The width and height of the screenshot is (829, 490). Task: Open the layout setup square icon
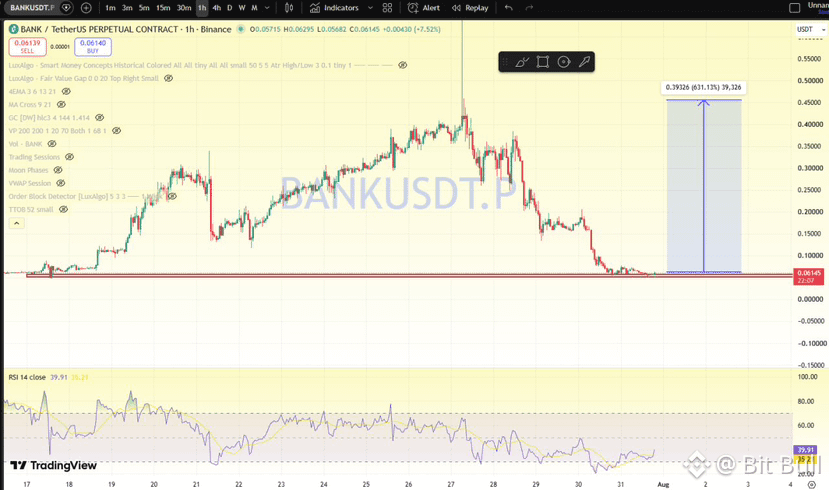click(x=794, y=8)
